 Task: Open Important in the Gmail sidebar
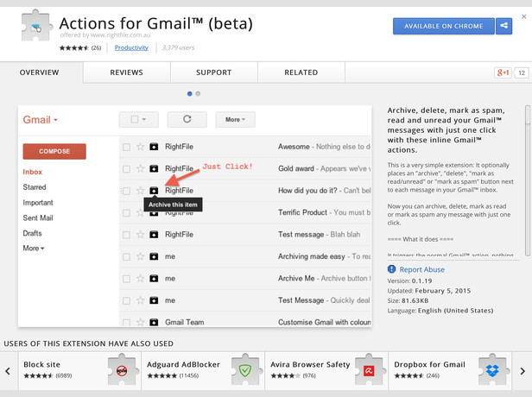38,203
